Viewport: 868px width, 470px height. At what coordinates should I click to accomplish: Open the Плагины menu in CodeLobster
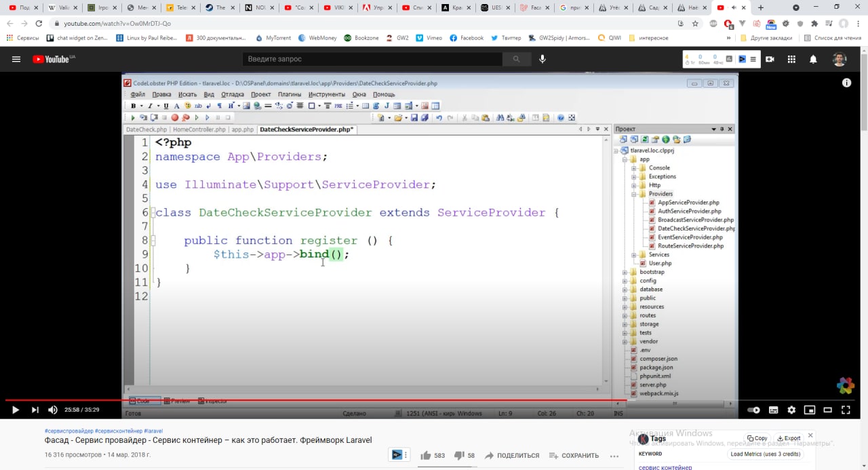(x=290, y=94)
